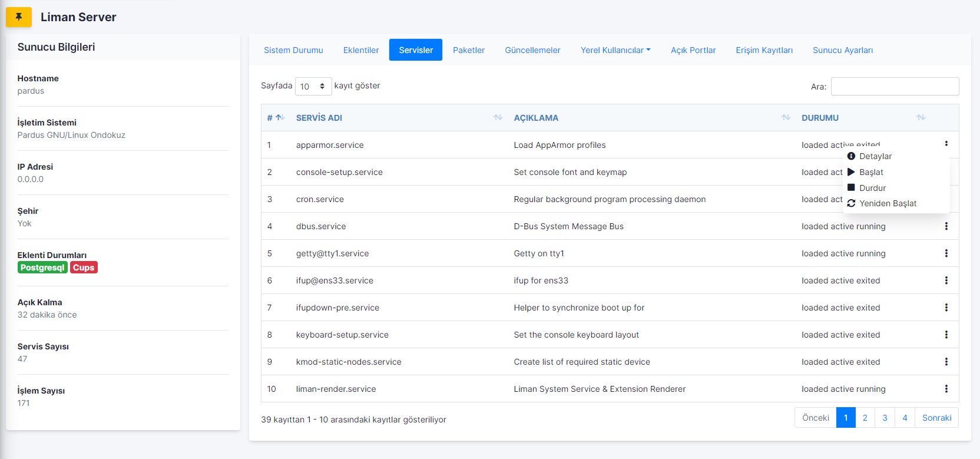Expand the records-per-page dropdown showing 10
Viewport: 980px width, 459px height.
click(x=313, y=87)
